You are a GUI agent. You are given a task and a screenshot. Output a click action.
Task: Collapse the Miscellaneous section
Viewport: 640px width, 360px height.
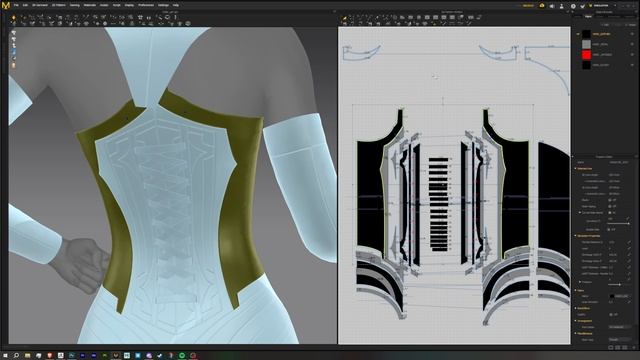[576, 333]
